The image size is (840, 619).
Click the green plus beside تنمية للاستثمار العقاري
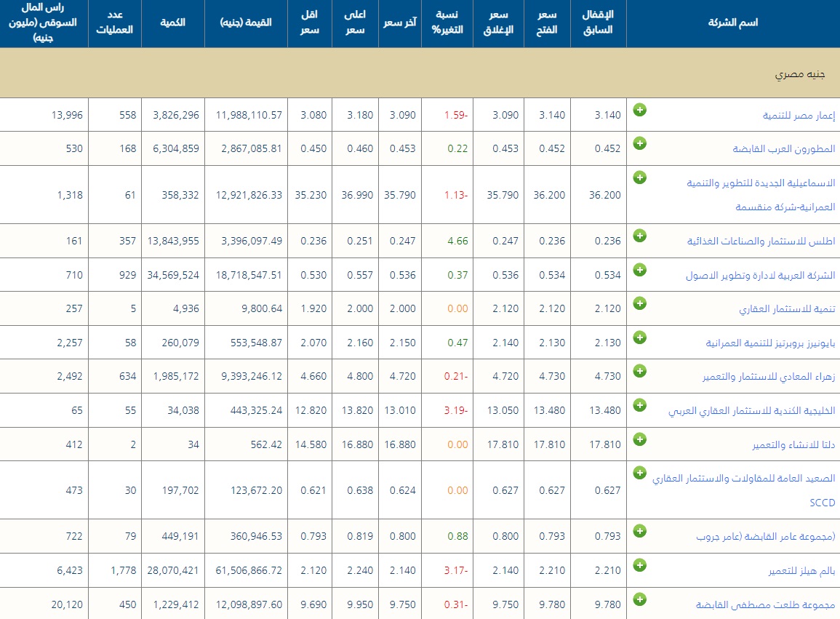(640, 303)
